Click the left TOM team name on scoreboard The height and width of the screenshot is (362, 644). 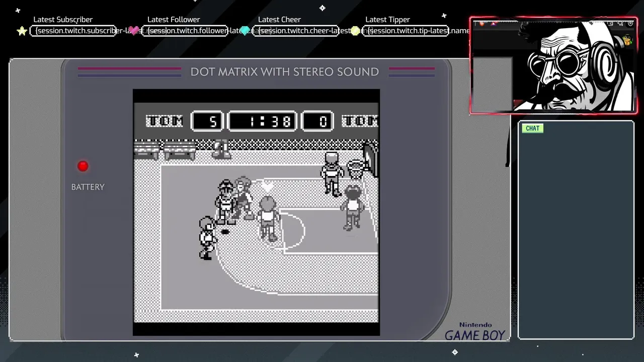point(165,121)
